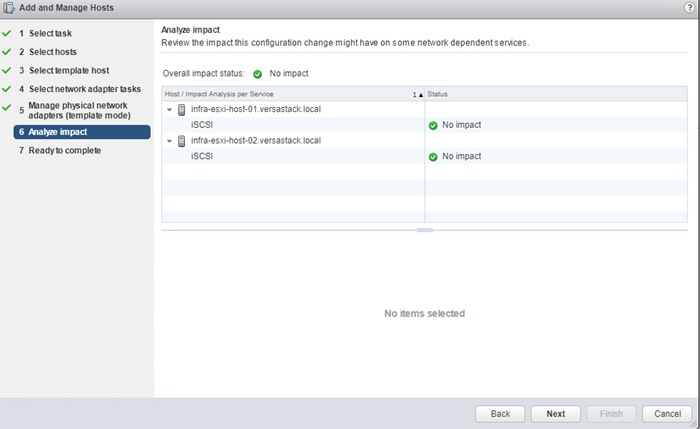Click the Back button

[500, 414]
